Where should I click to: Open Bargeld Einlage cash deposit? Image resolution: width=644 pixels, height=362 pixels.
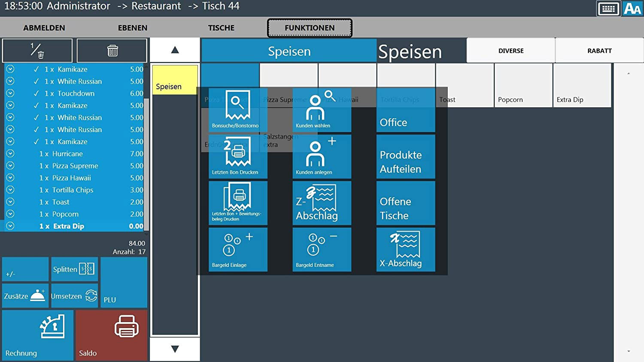(x=238, y=249)
